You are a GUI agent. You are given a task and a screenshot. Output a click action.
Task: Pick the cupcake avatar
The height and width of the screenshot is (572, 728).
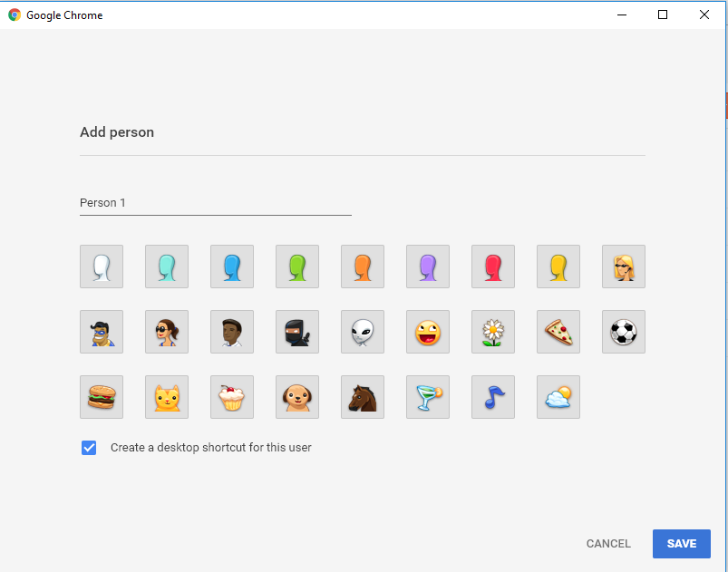pyautogui.click(x=232, y=397)
